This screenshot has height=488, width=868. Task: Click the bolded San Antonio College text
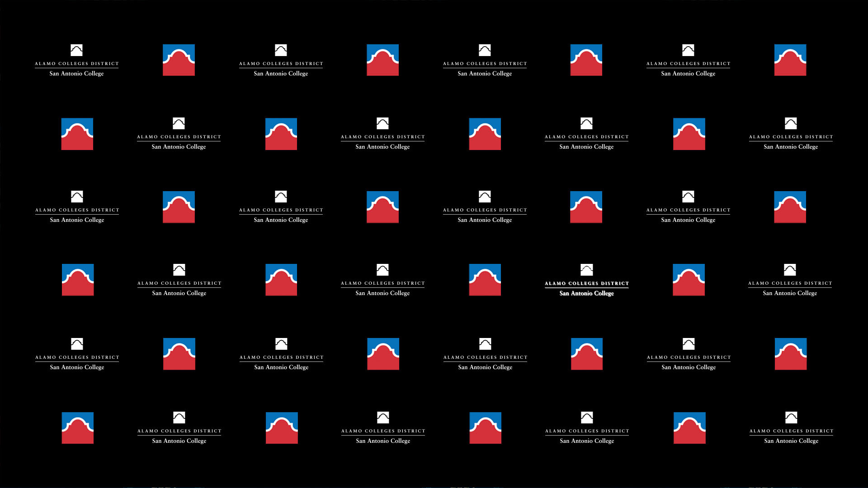coord(586,293)
